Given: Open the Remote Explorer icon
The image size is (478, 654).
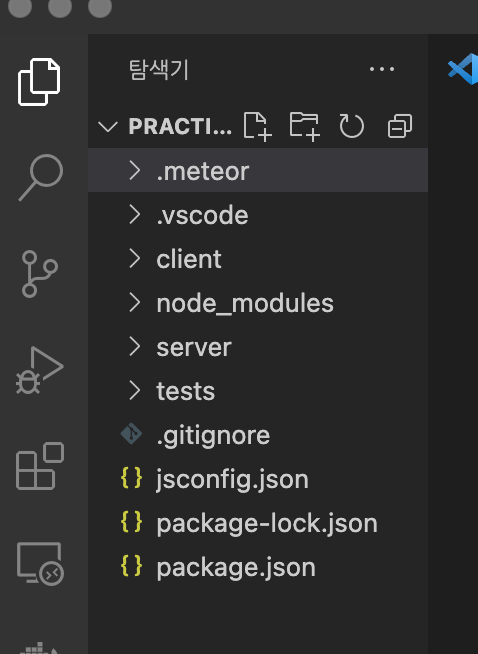Looking at the screenshot, I should point(40,564).
